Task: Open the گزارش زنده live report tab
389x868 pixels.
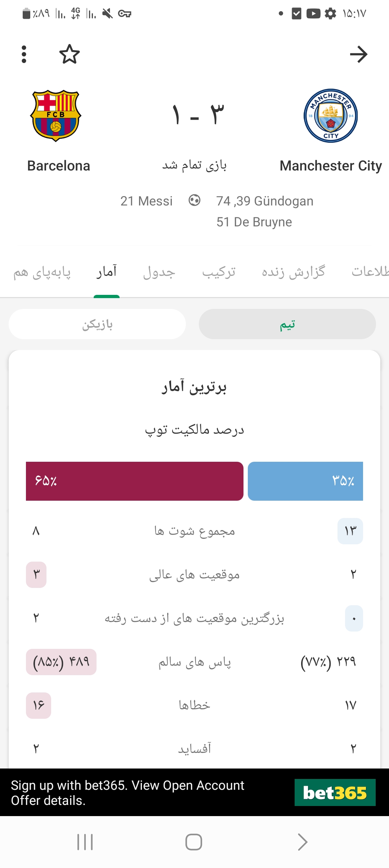Action: point(294,272)
